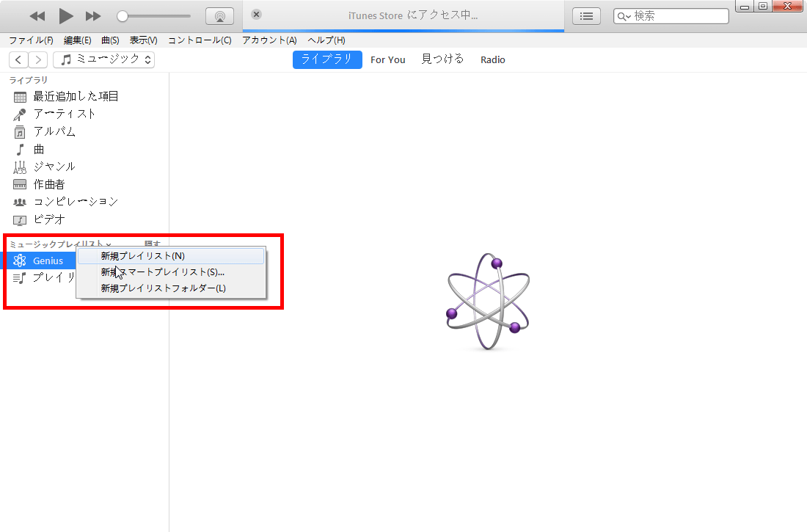
Task: Open the 表示(V) menu
Action: (143, 40)
